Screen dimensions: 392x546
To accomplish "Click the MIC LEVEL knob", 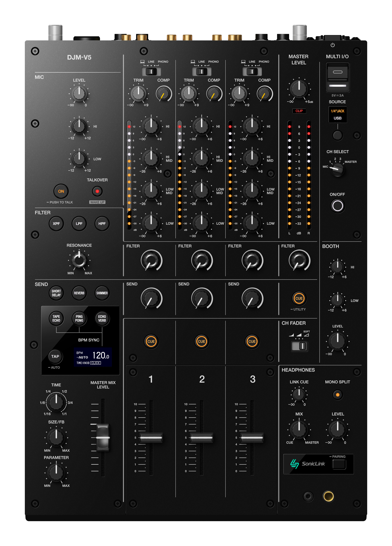I will click(79, 93).
